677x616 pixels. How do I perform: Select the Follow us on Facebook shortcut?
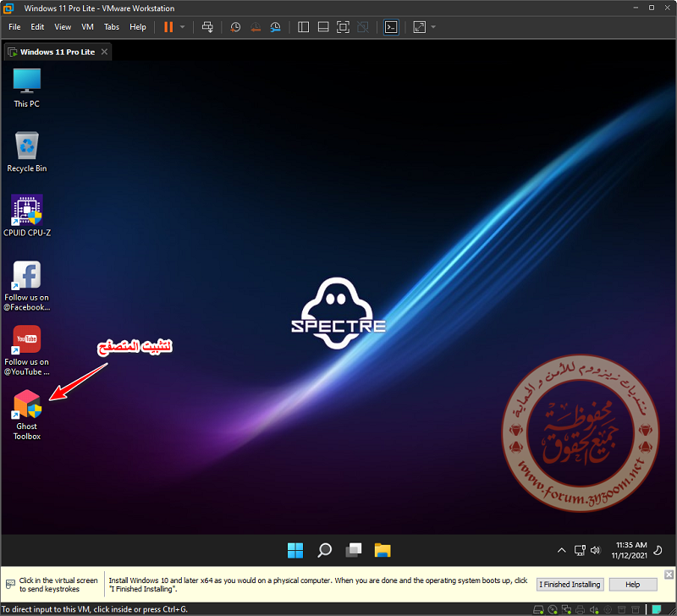pyautogui.click(x=27, y=286)
